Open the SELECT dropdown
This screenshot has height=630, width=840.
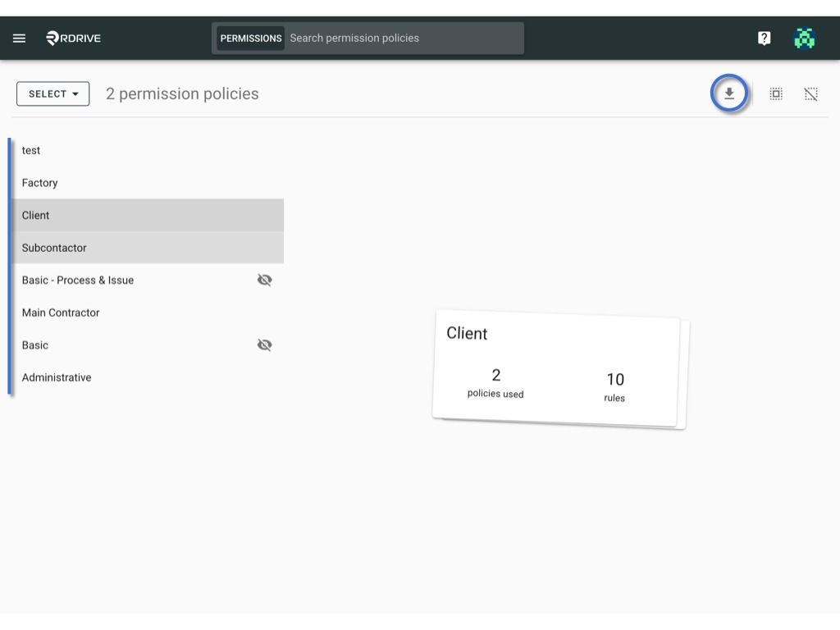53,94
